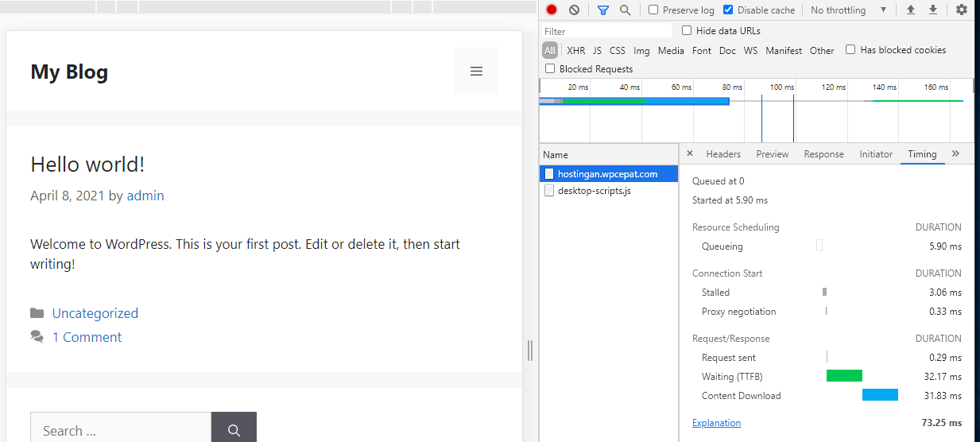Image resolution: width=980 pixels, height=442 pixels.
Task: Open the No throttling dropdown
Action: point(848,10)
